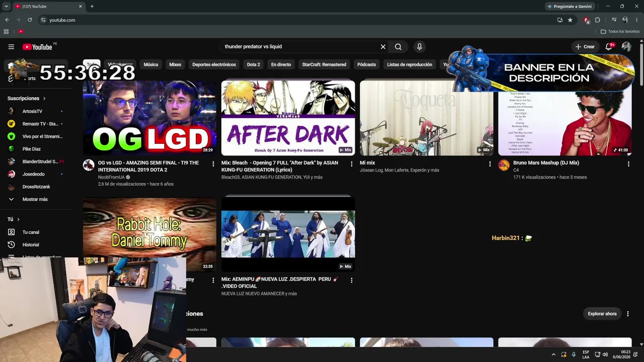Bookmark this page with star icon
644x362 pixels.
coord(570,20)
